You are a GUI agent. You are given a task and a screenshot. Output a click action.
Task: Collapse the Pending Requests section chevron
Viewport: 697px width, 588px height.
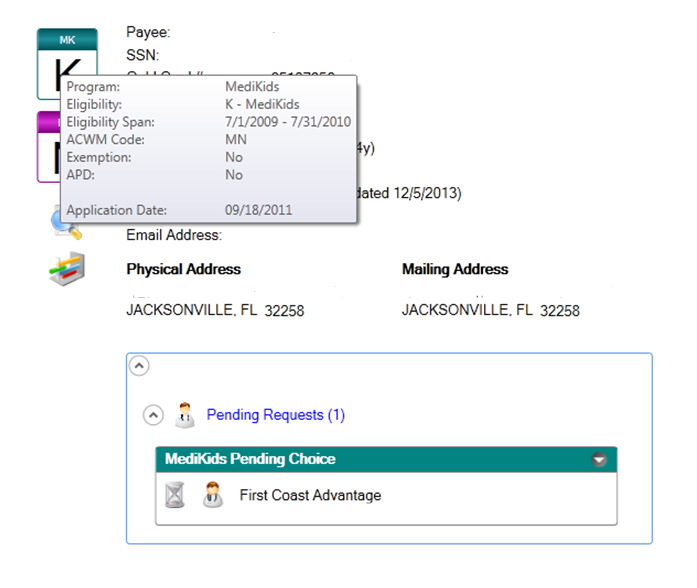point(153,414)
